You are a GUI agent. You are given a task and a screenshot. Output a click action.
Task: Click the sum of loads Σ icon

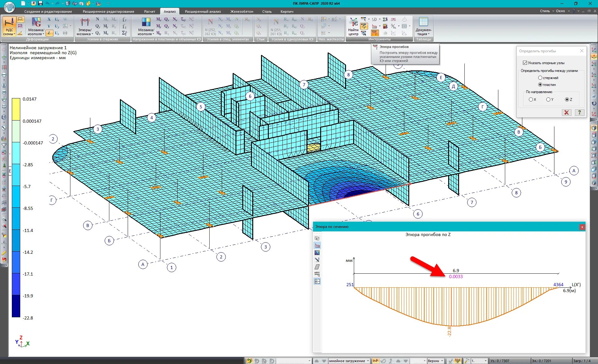pos(385,19)
